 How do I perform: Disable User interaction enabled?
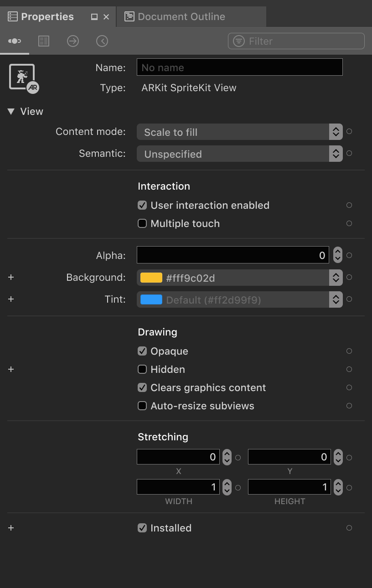pyautogui.click(x=142, y=205)
